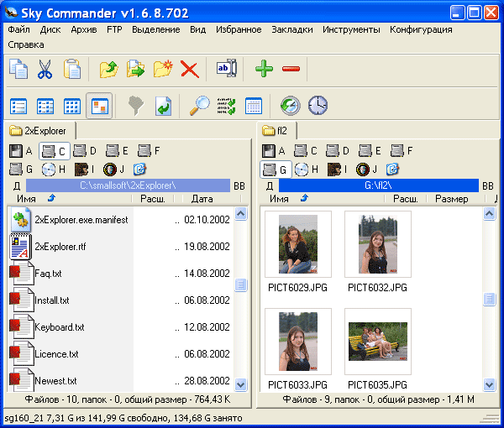Open the Закладки menu
This screenshot has height=428, width=504.
292,30
